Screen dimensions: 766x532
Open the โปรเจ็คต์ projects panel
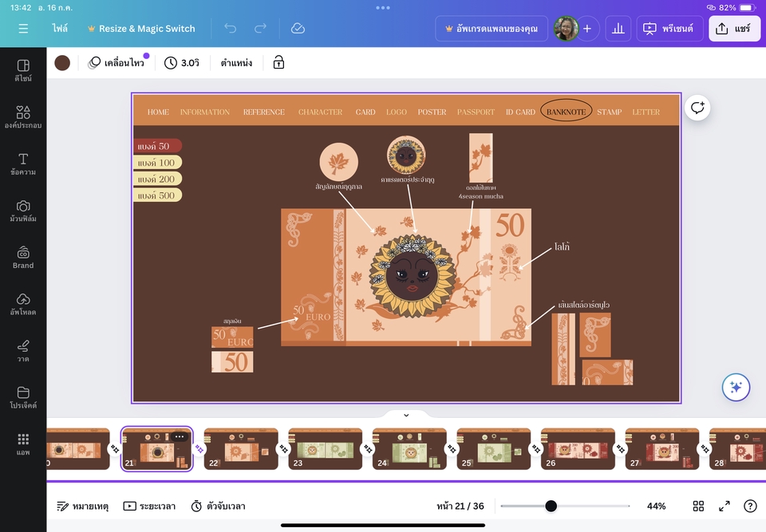click(23, 398)
